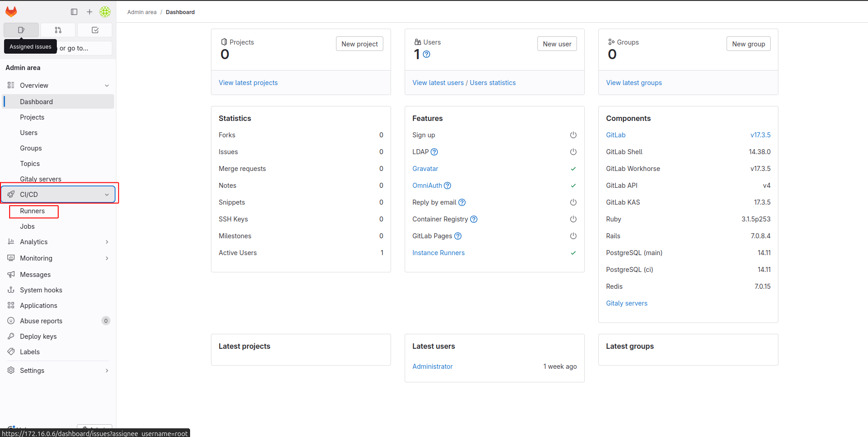
Task: Open Applications in the sidebar
Action: [58, 306]
